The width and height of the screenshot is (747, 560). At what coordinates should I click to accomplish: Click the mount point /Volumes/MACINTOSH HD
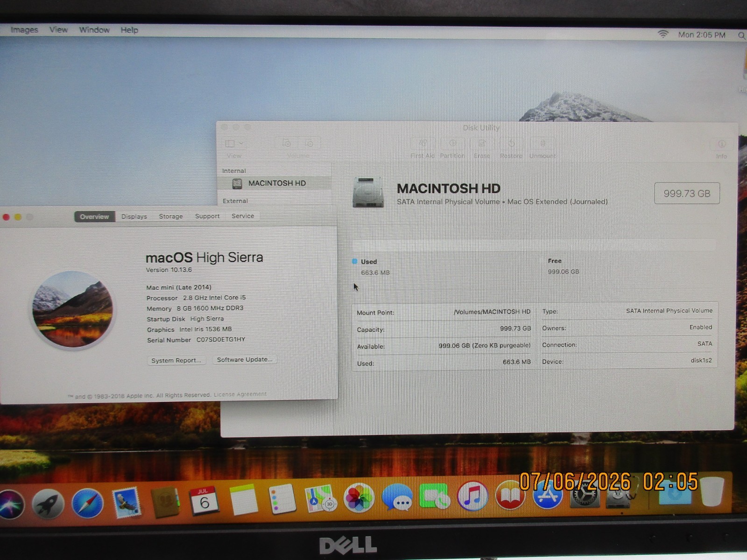point(492,312)
